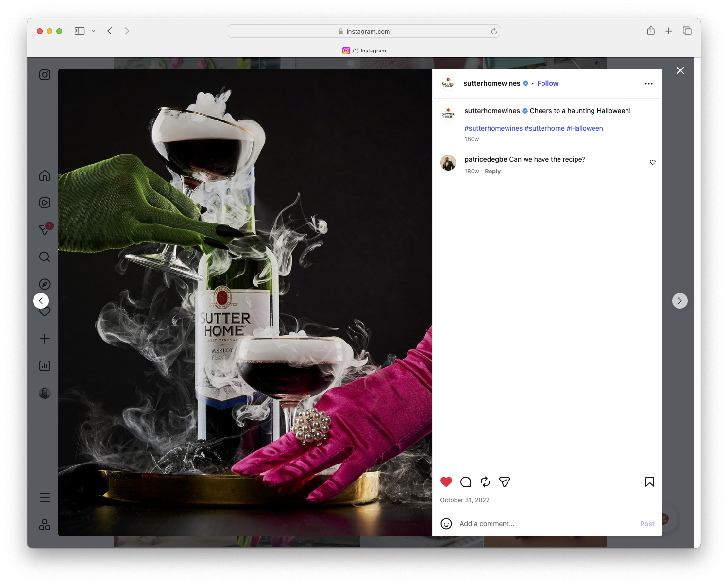Open post options with the three-dots menu
Screen dimensions: 728x584
click(649, 83)
